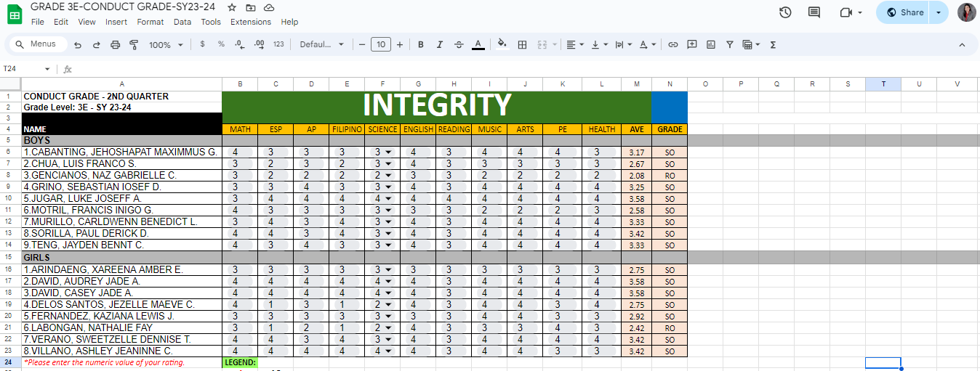Increase decimal places

tap(260, 45)
